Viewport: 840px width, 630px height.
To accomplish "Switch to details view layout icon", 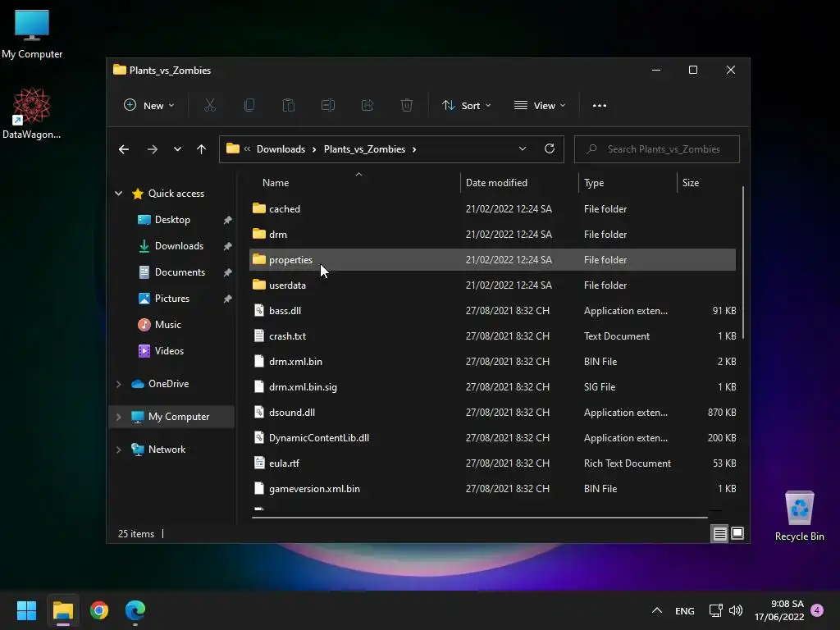I will pos(719,533).
